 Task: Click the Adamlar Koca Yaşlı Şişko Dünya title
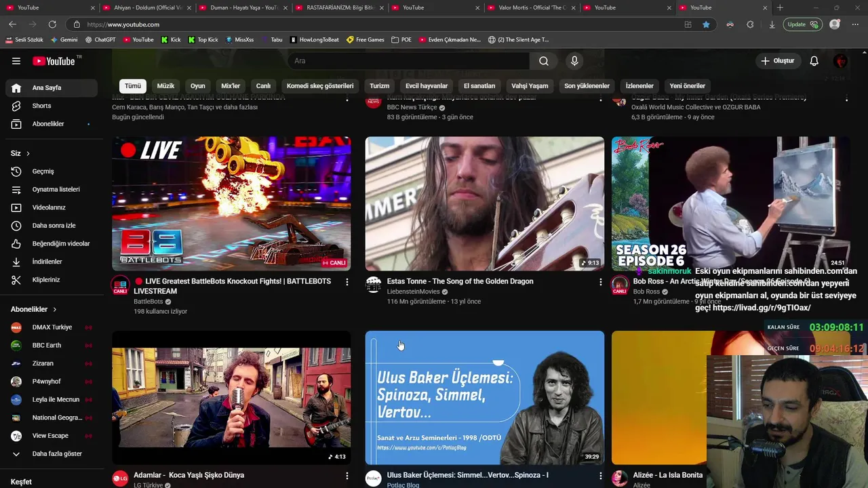point(189,475)
